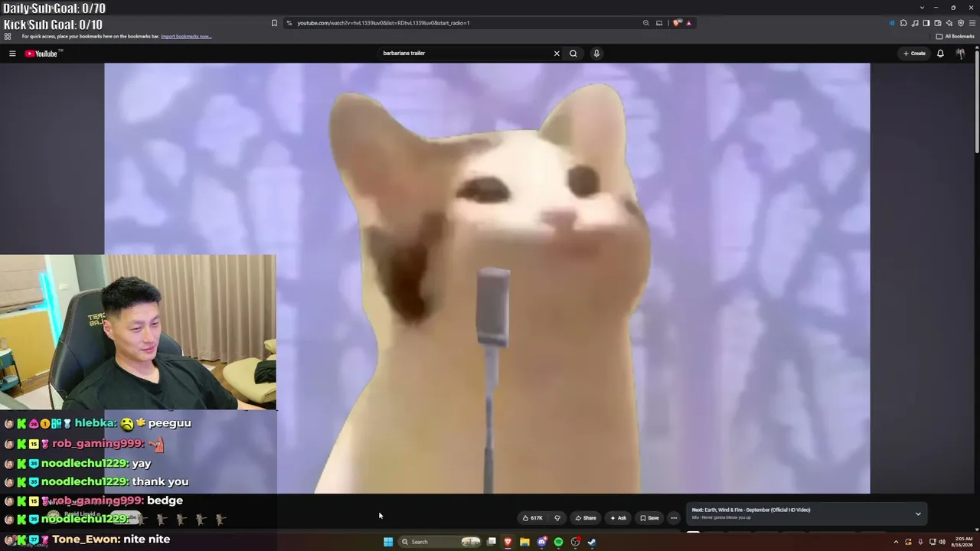Viewport: 980px width, 551px height.
Task: Expand the tab search chevron in title bar
Action: [x=922, y=8]
